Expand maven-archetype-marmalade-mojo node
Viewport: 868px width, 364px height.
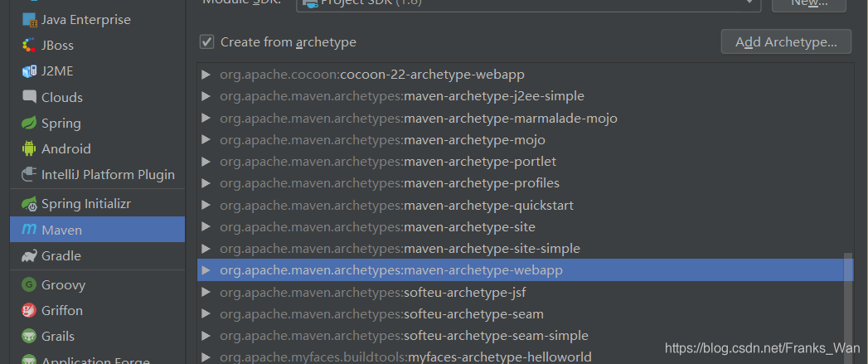pyautogui.click(x=206, y=118)
